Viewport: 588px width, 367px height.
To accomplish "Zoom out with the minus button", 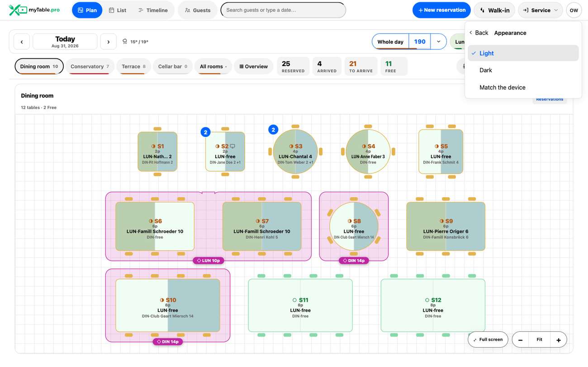I will pos(521,340).
